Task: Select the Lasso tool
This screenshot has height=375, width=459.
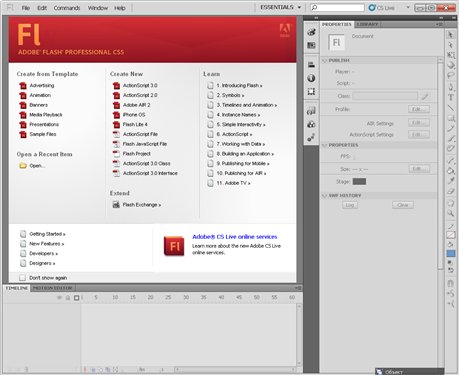Action: pyautogui.click(x=451, y=75)
